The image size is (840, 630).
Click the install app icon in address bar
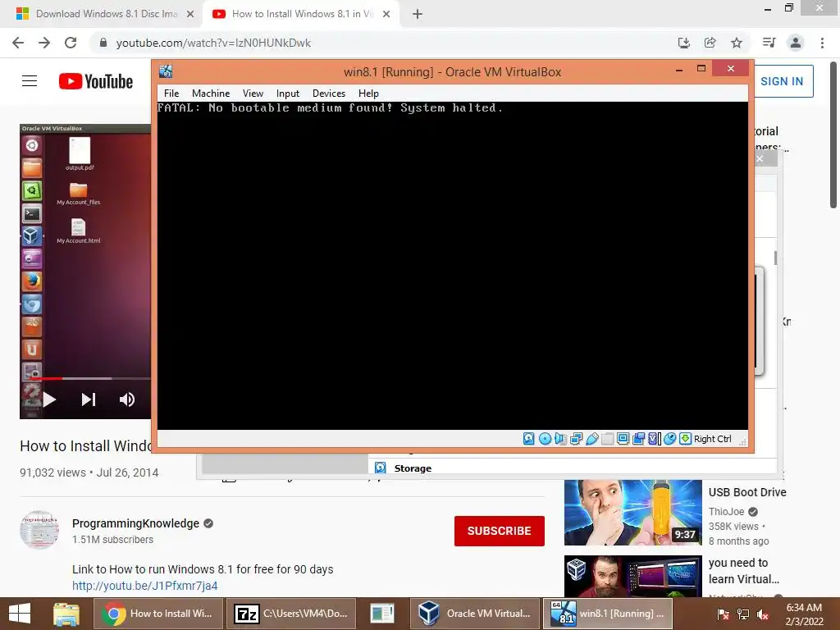(x=683, y=43)
